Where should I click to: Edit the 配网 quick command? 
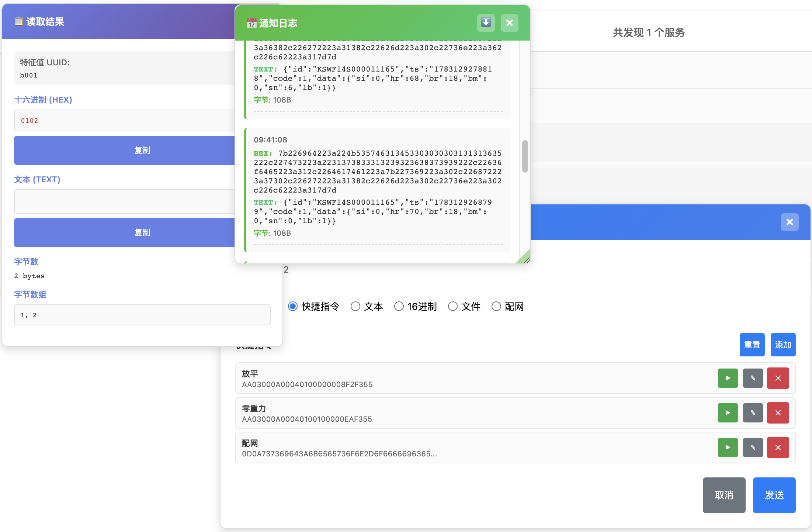coord(753,448)
